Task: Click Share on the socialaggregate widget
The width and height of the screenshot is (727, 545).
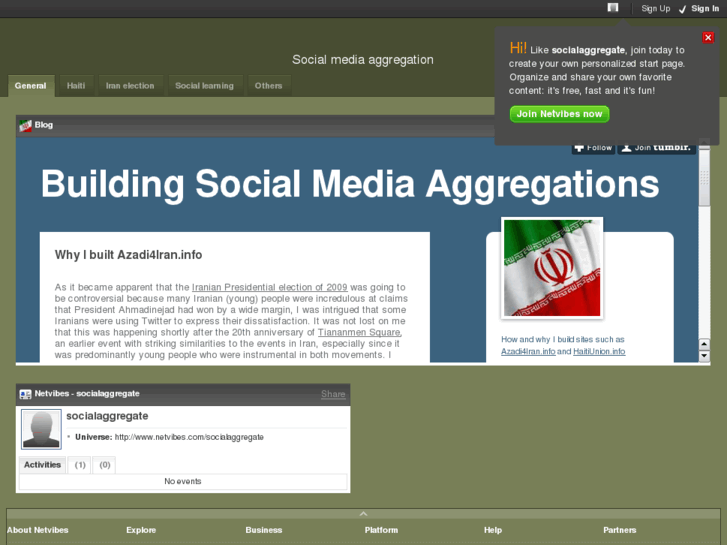Action: 333,394
